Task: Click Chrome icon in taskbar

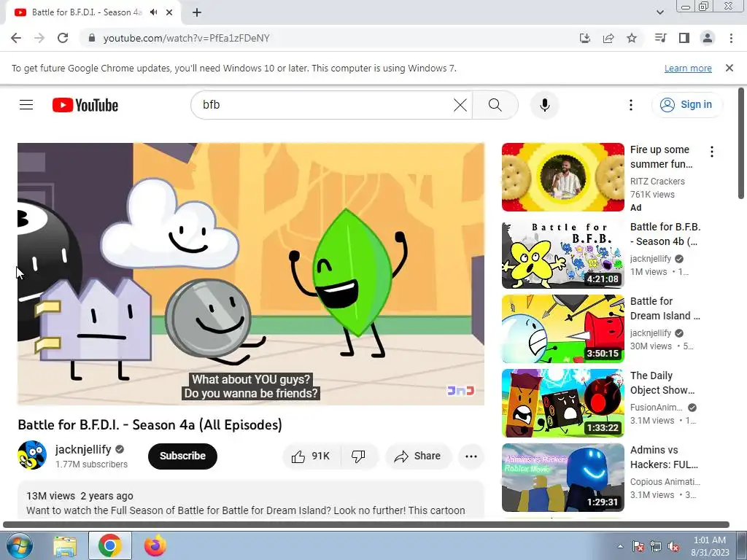Action: point(110,545)
